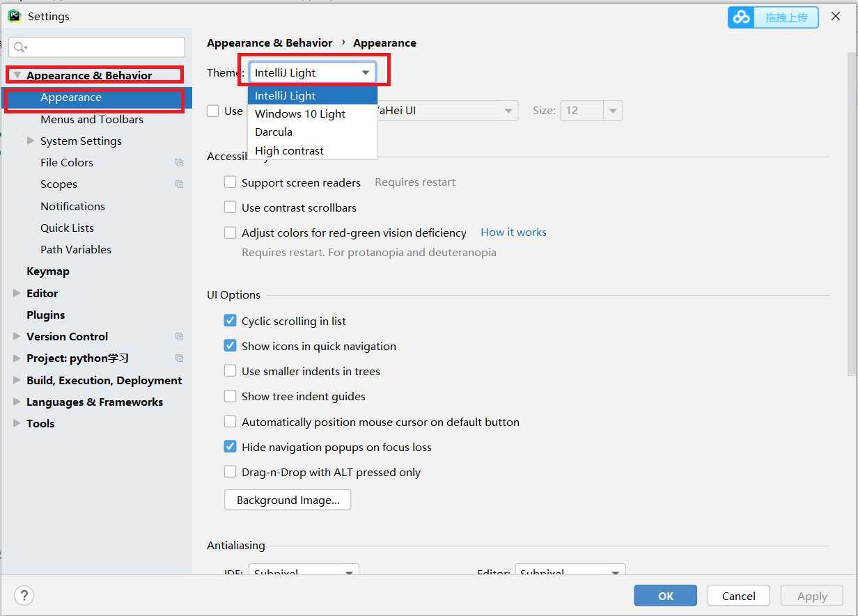Click the Appearance & Behavior breadcrumb text
This screenshot has height=616, width=858.
click(270, 42)
